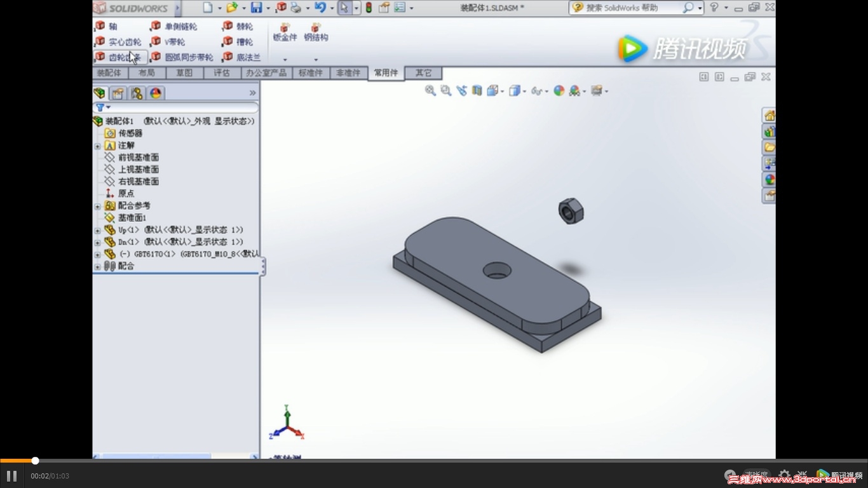The height and width of the screenshot is (488, 868).
Task: Click the View Settings monitor icon
Action: [596, 91]
